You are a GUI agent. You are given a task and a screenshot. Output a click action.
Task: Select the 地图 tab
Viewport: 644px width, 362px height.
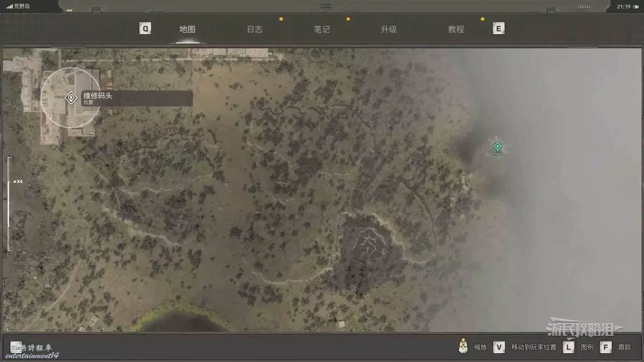[x=187, y=29]
